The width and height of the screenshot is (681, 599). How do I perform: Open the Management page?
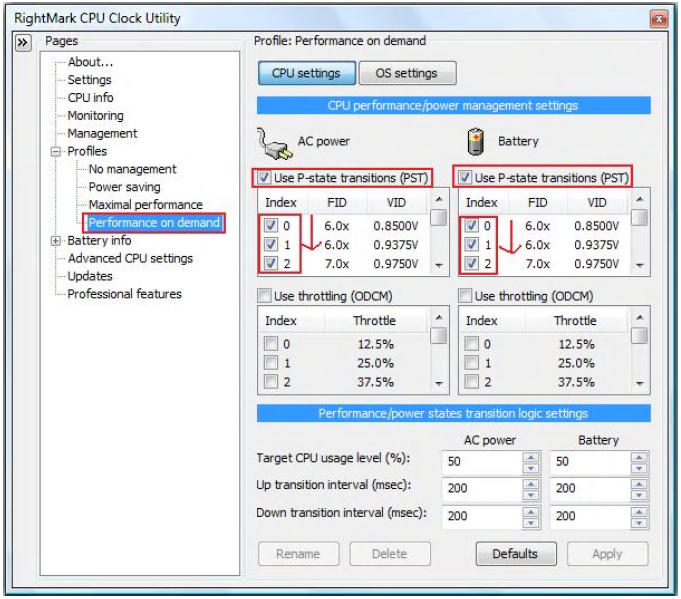(102, 133)
